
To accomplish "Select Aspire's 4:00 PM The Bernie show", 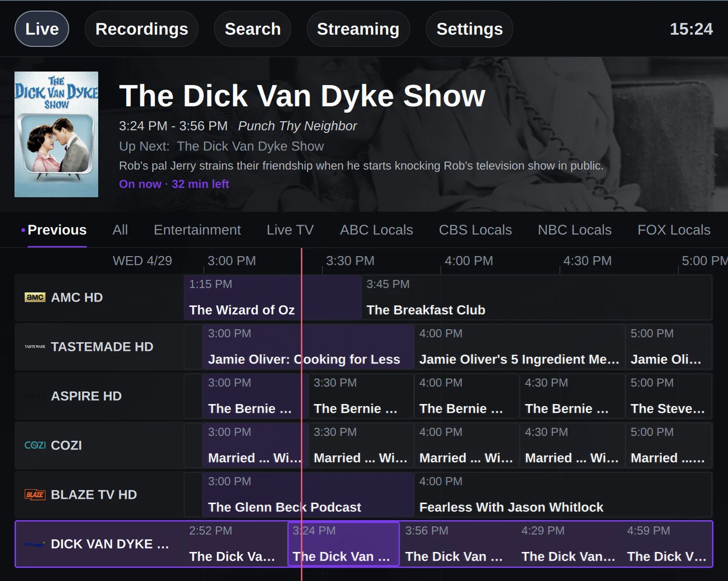I will click(x=467, y=396).
